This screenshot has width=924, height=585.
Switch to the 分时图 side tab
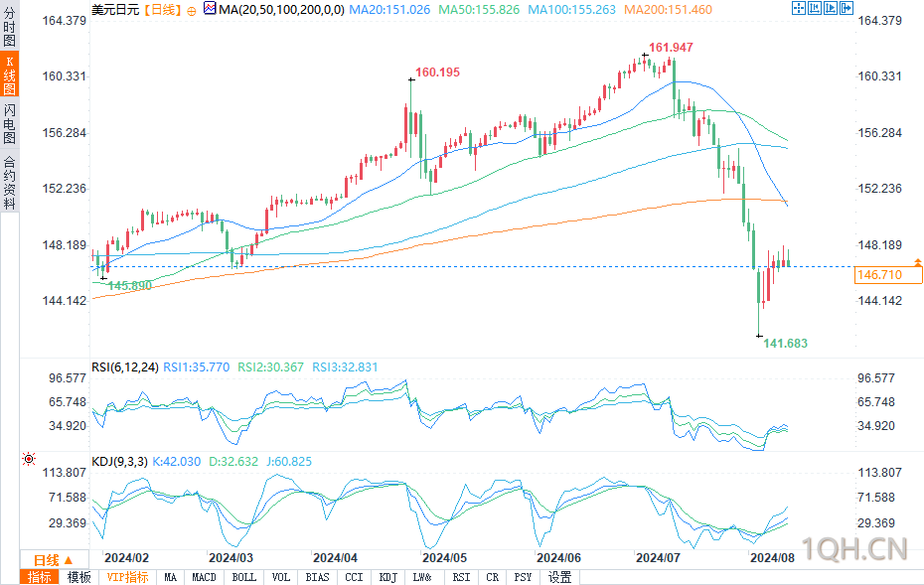click(x=9, y=26)
